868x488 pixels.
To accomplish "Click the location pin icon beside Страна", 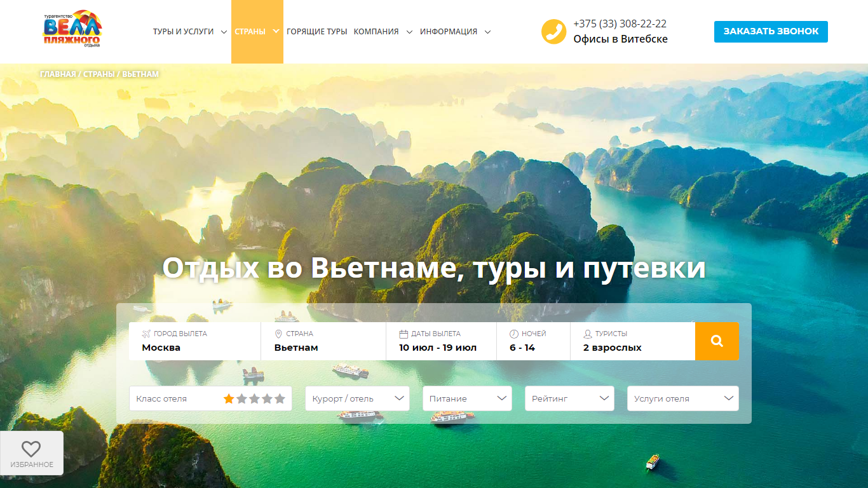I will [278, 334].
